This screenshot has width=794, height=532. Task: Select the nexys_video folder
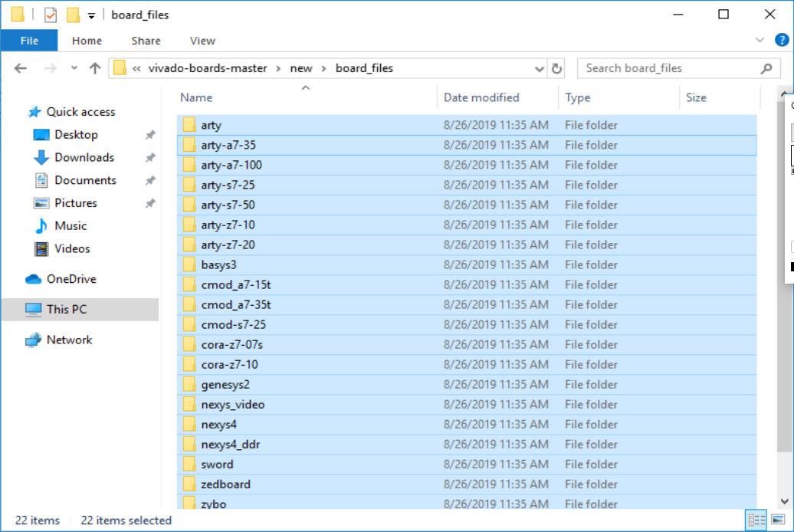click(x=467, y=405)
